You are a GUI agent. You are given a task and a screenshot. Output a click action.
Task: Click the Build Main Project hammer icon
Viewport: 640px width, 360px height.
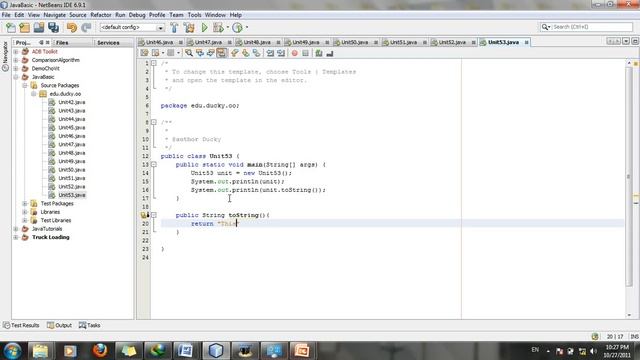tap(174, 27)
